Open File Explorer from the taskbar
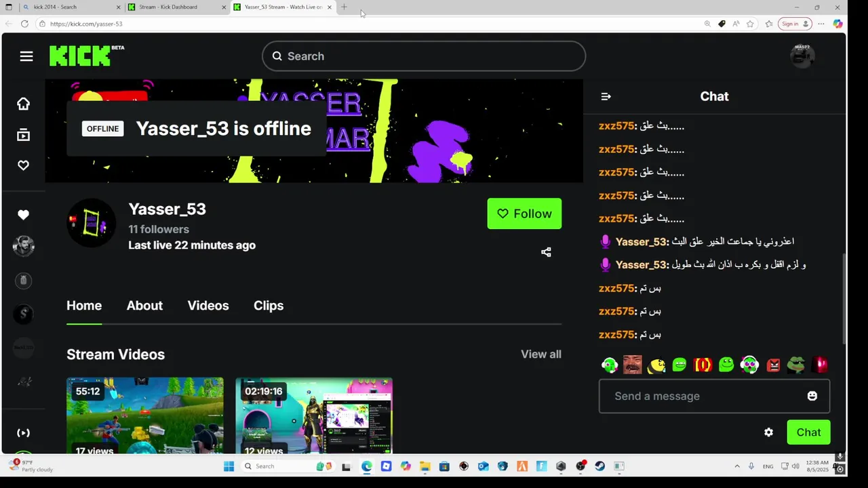The width and height of the screenshot is (868, 488). [425, 466]
